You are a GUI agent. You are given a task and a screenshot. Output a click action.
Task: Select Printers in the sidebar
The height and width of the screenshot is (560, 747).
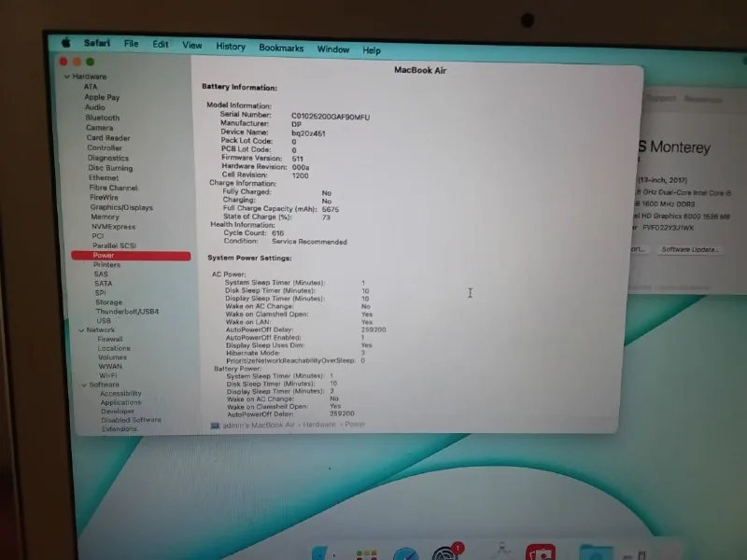[x=106, y=265]
